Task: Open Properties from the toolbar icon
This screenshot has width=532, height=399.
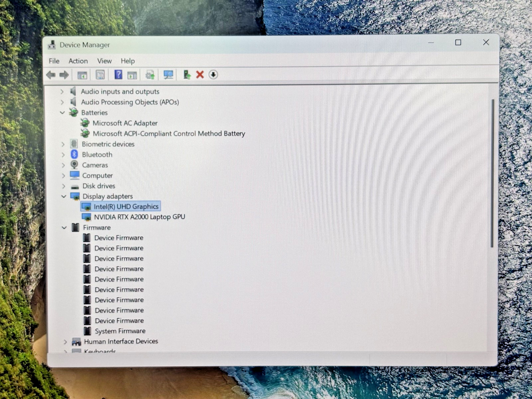Action: pos(100,75)
